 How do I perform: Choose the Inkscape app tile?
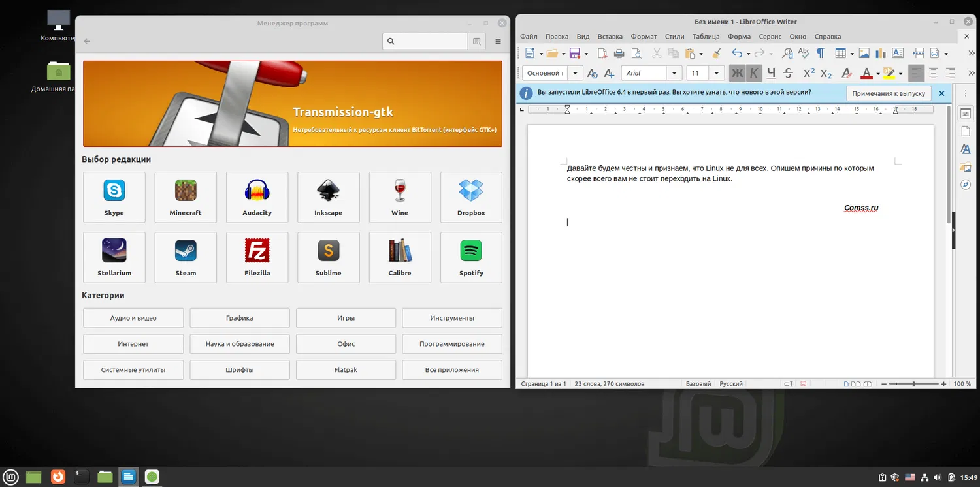pos(329,197)
